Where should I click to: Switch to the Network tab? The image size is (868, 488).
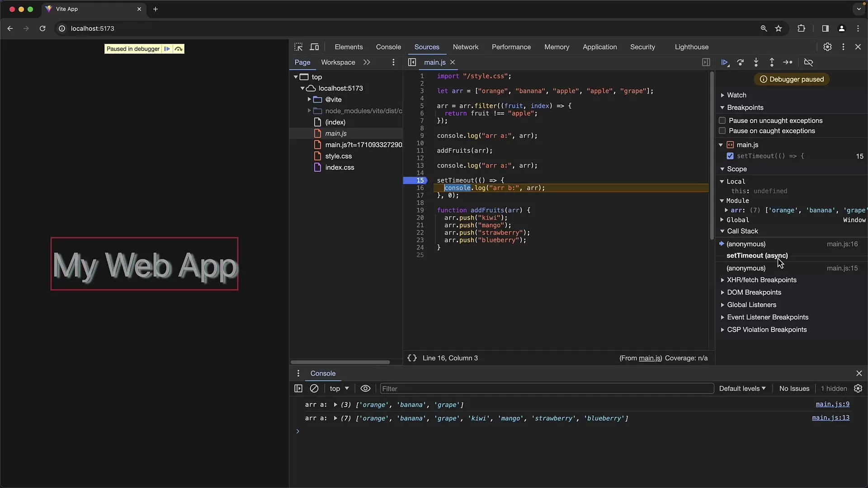(x=465, y=47)
